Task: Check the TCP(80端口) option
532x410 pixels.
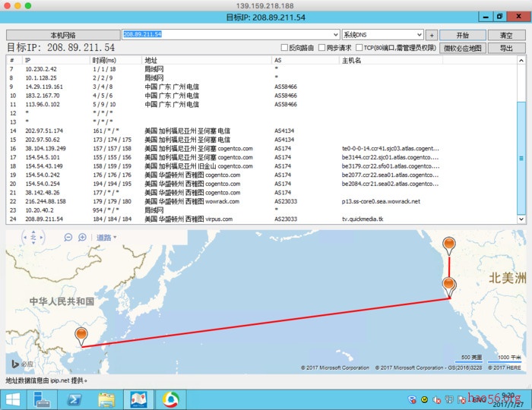Action: point(358,48)
